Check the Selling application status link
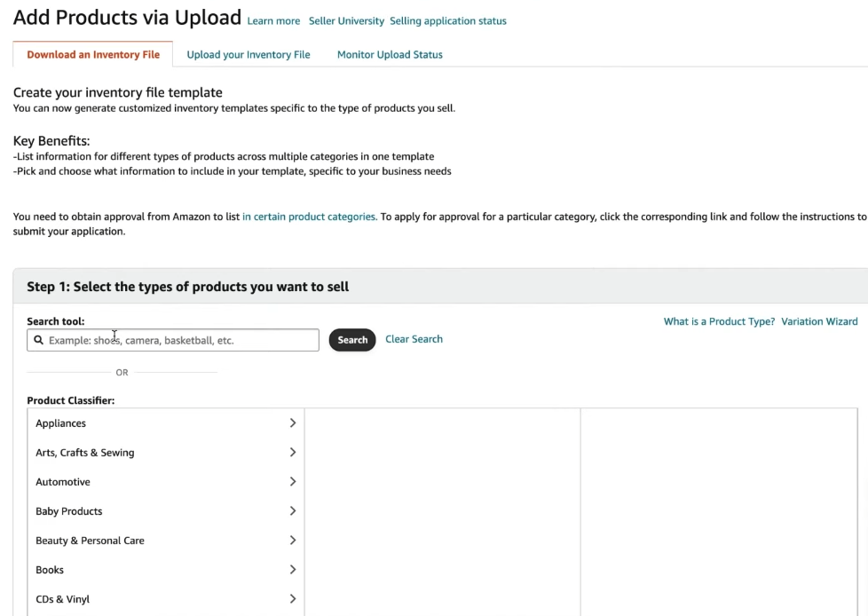The height and width of the screenshot is (616, 868). click(448, 21)
